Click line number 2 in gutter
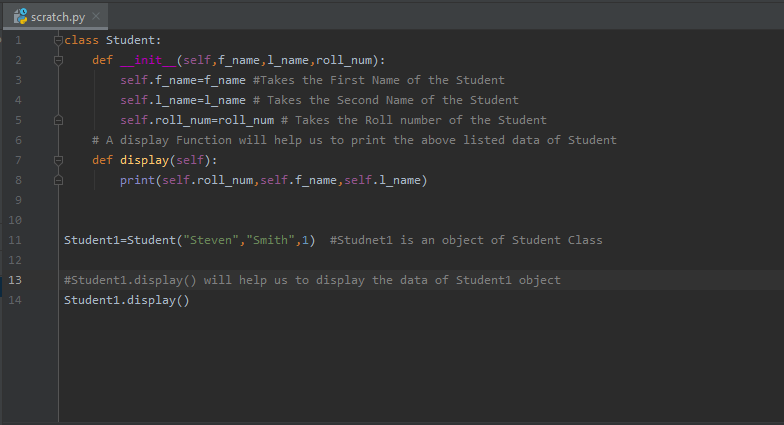Screen dimensions: 784x425 [18, 60]
